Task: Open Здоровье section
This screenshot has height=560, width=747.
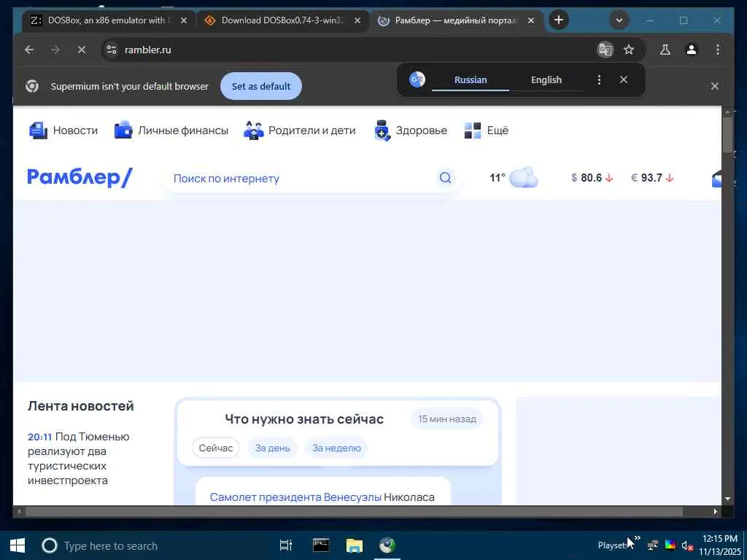Action: [x=421, y=131]
